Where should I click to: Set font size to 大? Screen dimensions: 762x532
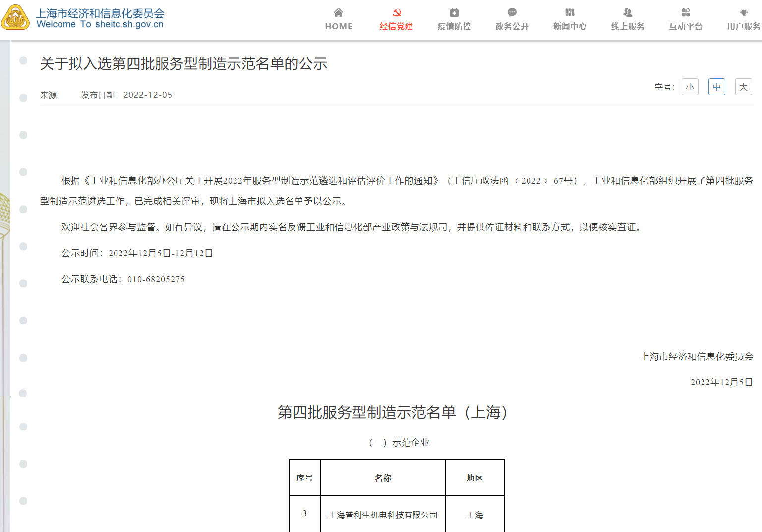coord(744,87)
